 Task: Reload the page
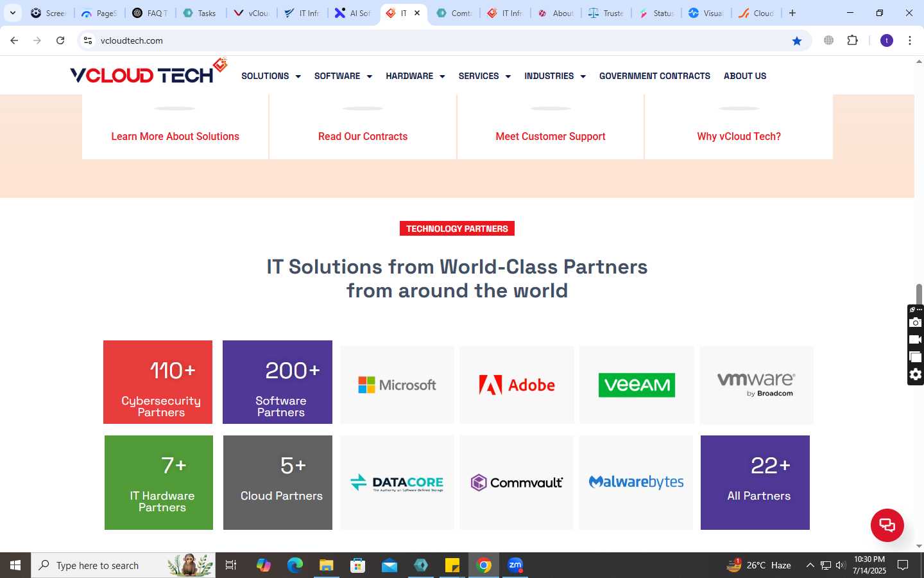(60, 40)
